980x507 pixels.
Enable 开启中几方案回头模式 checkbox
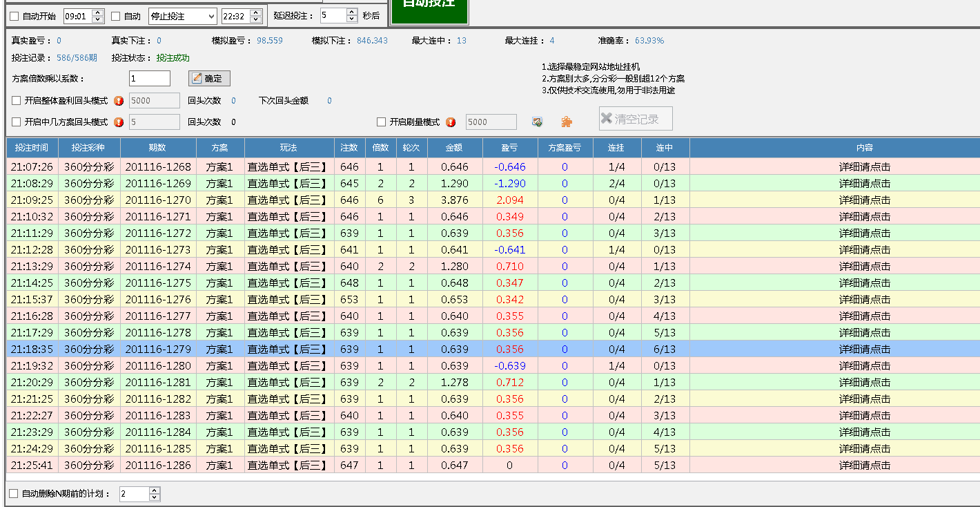click(x=17, y=122)
